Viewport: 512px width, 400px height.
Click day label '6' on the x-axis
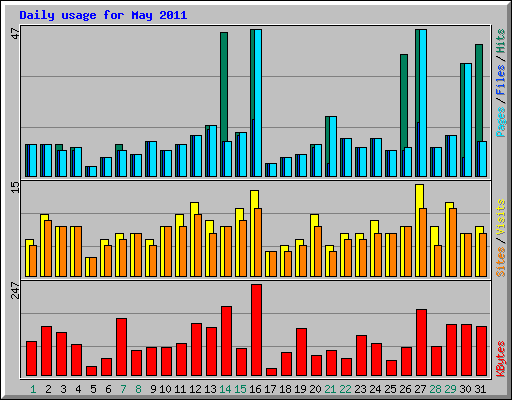click(108, 389)
